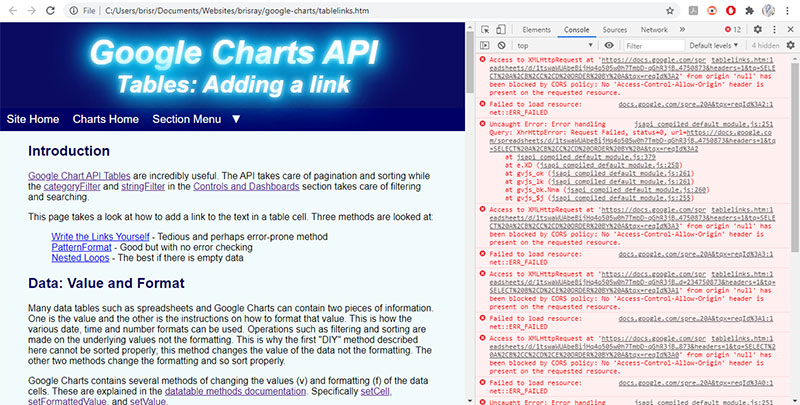Close the DevTools panel
The width and height of the screenshot is (800, 405).
pyautogui.click(x=790, y=30)
